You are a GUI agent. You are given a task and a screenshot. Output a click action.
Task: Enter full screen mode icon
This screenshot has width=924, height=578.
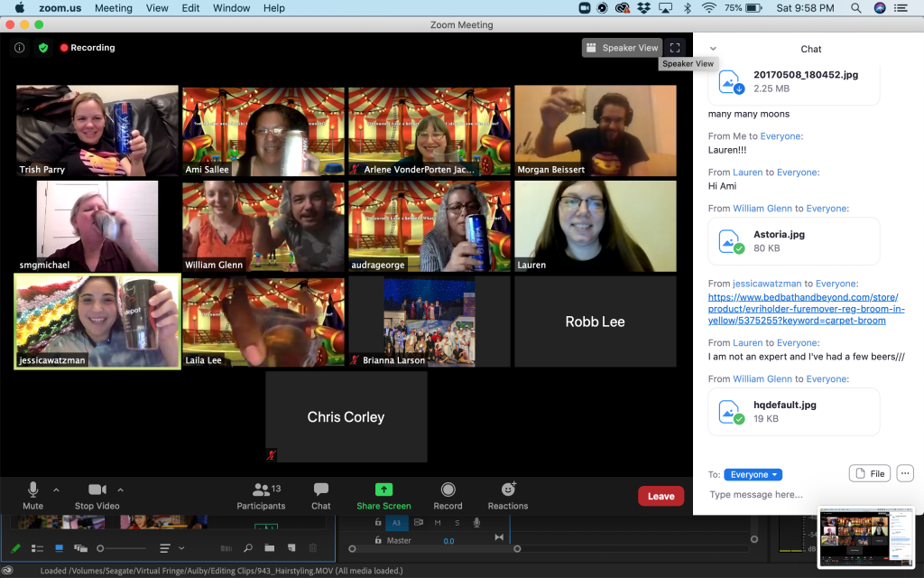(x=674, y=48)
